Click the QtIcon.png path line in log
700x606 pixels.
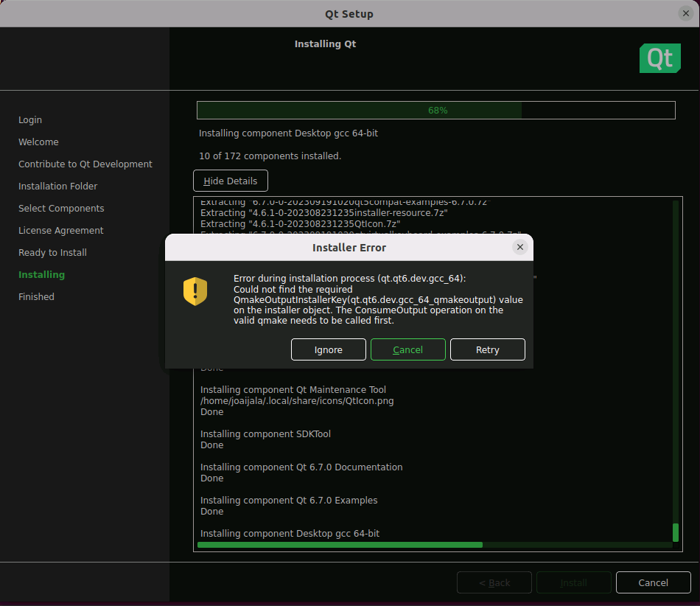297,400
